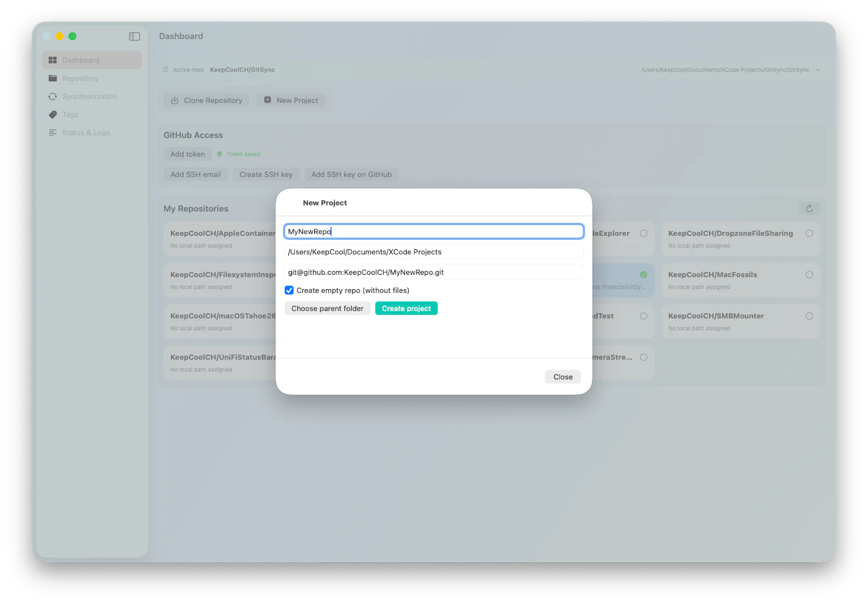The height and width of the screenshot is (604, 868).
Task: Click the Dashboard grid icon
Action: [x=53, y=60]
